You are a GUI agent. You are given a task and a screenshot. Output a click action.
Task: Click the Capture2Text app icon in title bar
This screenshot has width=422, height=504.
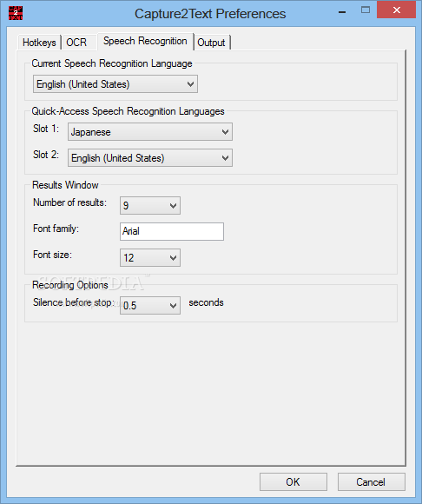click(x=16, y=13)
